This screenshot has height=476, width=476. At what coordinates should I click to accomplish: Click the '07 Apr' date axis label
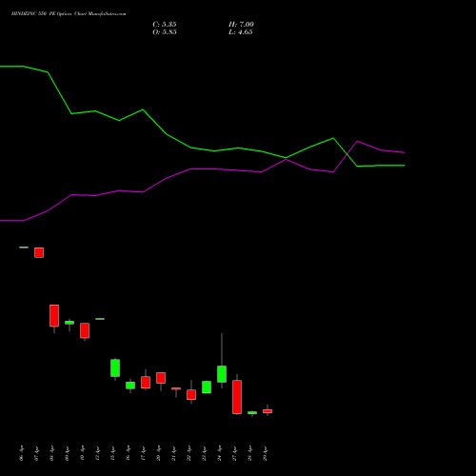(36, 453)
